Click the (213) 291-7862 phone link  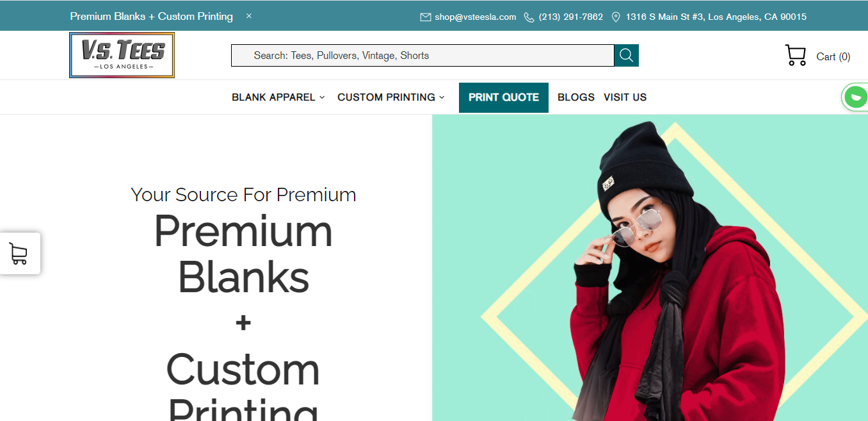click(x=571, y=17)
